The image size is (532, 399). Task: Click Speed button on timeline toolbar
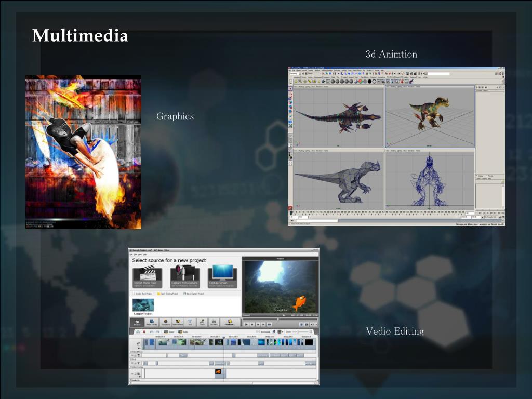click(x=169, y=332)
